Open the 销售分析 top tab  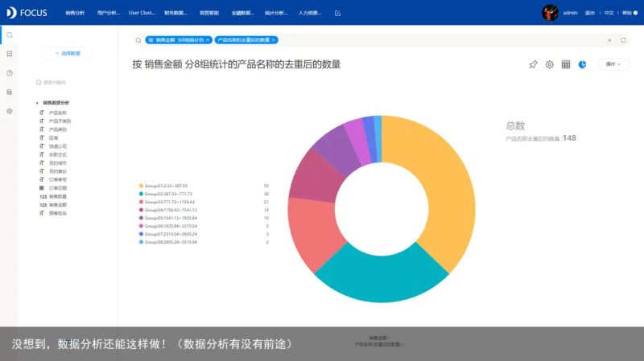pos(75,13)
